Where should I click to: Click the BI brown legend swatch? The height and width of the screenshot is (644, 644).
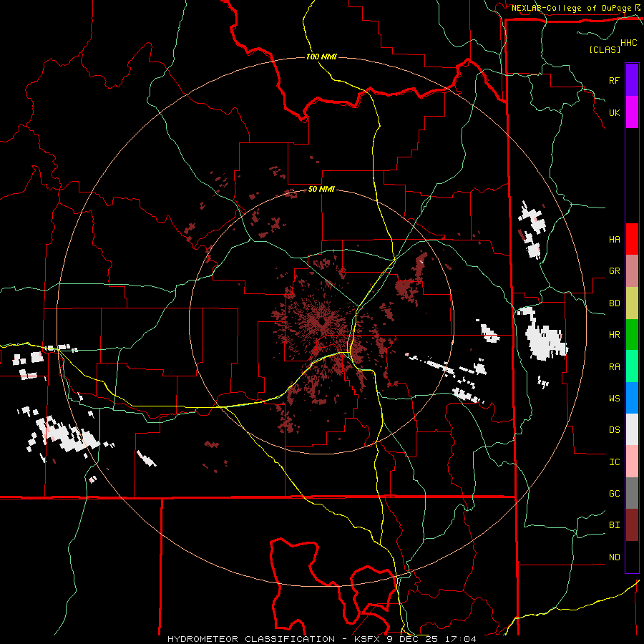[632, 525]
